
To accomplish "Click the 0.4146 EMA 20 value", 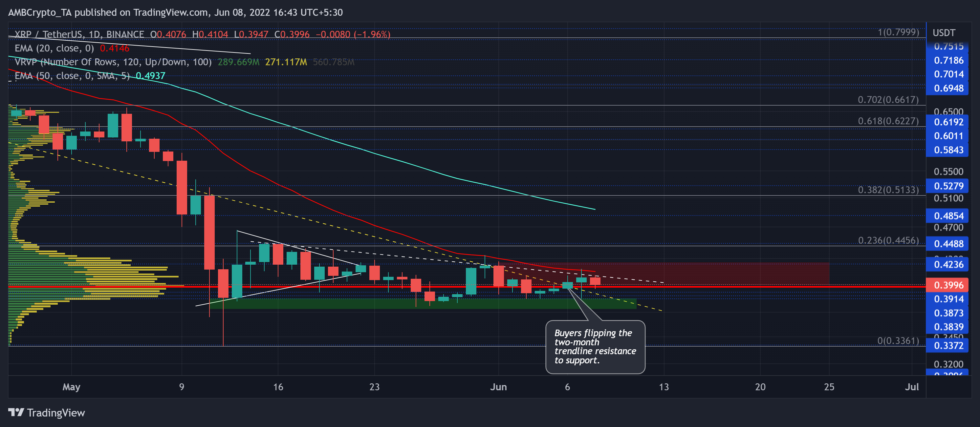I will point(115,48).
